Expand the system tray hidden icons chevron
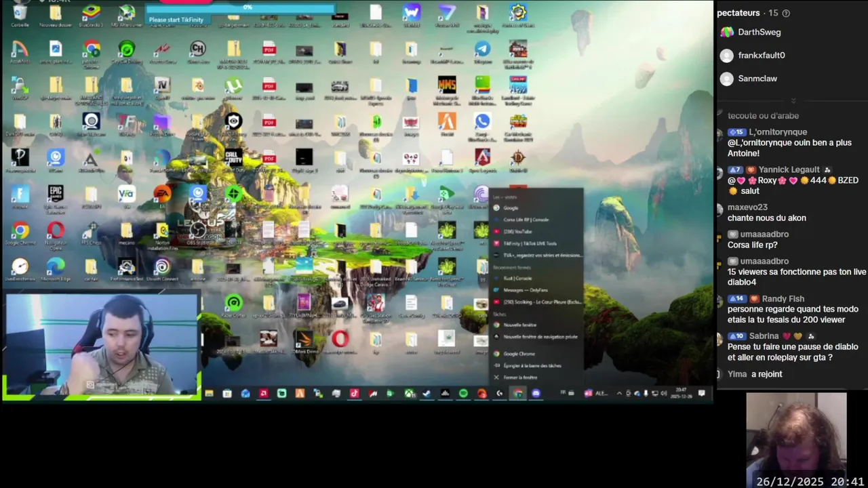The width and height of the screenshot is (868, 488). [619, 393]
